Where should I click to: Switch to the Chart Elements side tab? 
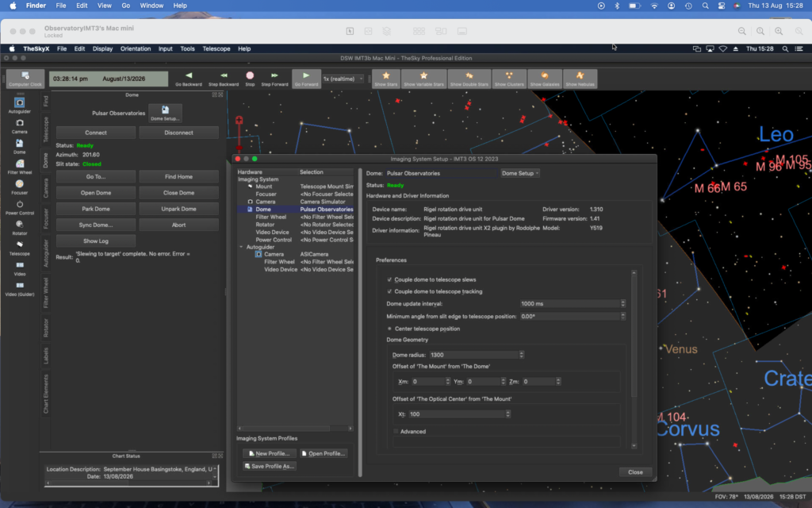point(45,394)
